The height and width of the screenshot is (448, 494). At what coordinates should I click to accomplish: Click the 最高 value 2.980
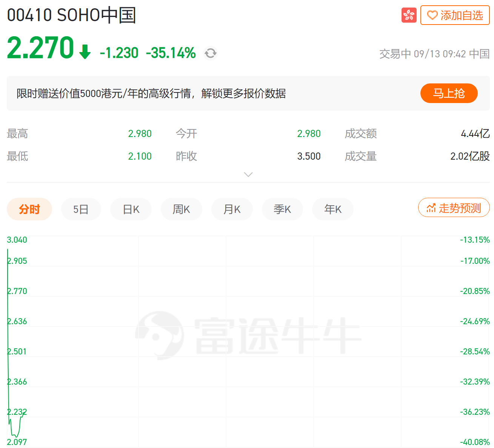[140, 134]
